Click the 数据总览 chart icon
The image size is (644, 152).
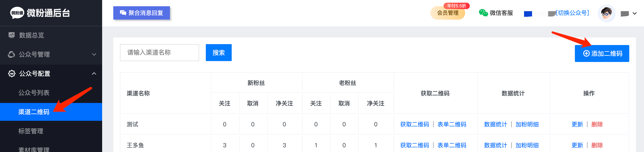12,35
